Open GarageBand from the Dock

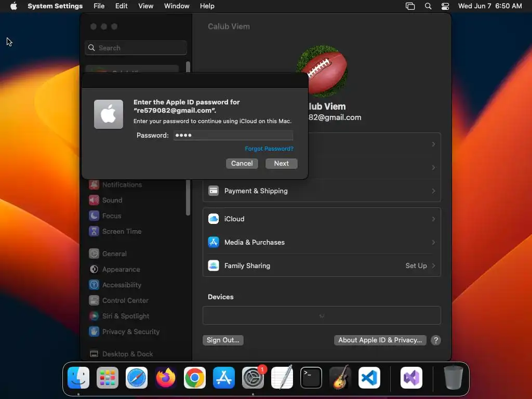point(340,378)
